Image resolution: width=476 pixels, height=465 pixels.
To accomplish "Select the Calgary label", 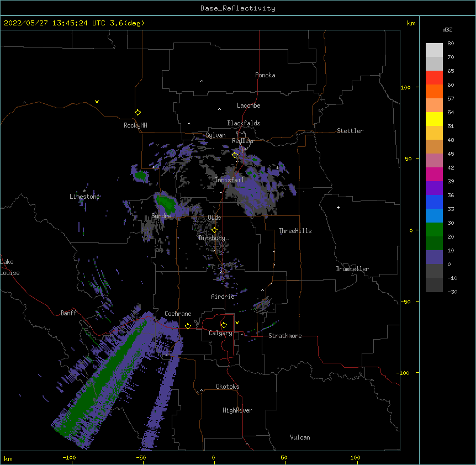I will (220, 333).
